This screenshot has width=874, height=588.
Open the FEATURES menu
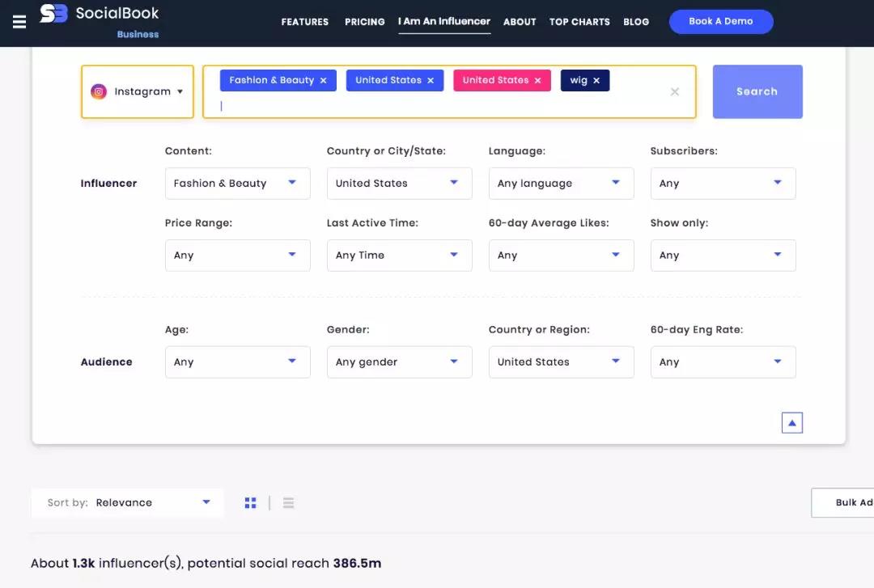305,22
